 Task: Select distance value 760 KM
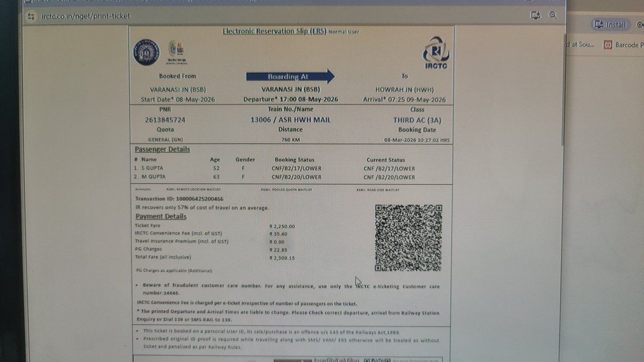pyautogui.click(x=290, y=139)
